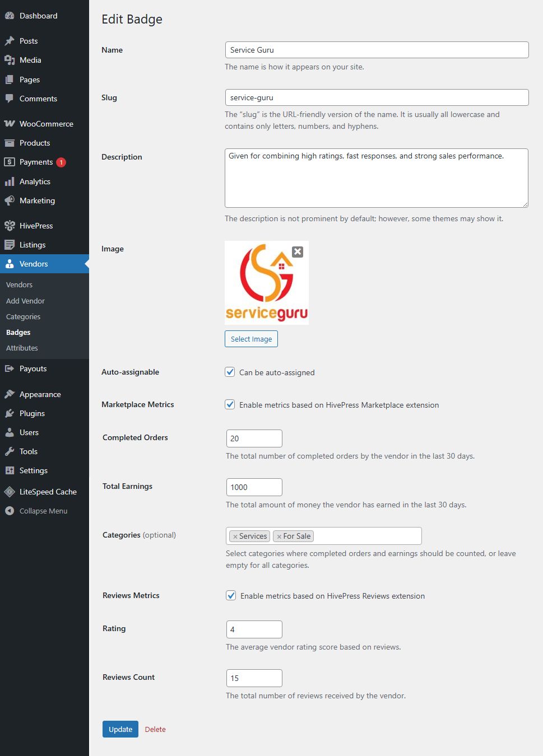This screenshot has height=756, width=543.
Task: Click the Comments bubble icon
Action: pyautogui.click(x=10, y=99)
